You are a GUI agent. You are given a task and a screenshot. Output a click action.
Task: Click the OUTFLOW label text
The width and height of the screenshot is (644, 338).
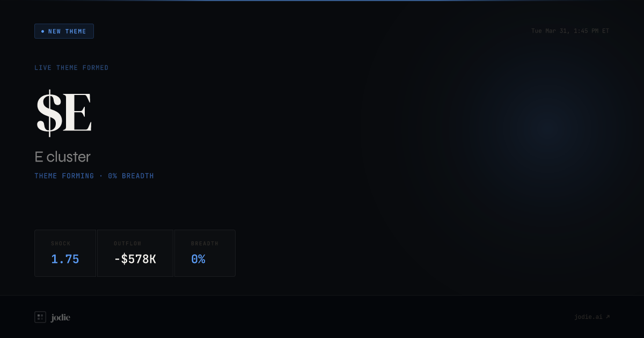coord(127,244)
